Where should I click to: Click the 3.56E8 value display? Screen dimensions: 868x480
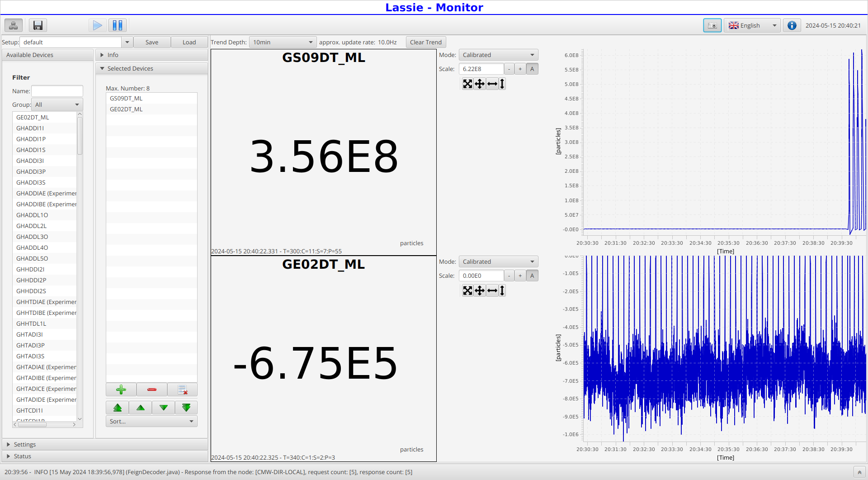click(324, 157)
